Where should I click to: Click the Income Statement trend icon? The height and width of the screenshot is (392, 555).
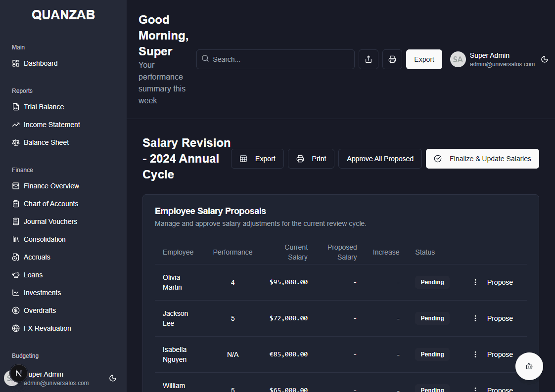pos(15,125)
